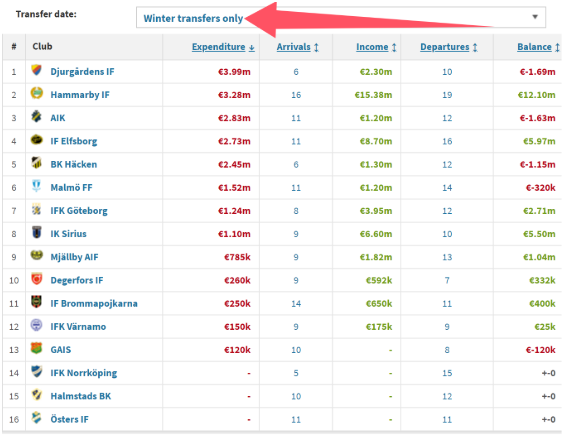This screenshot has width=575, height=438.
Task: Click Degerfors IF income €592k
Action: pyautogui.click(x=379, y=280)
